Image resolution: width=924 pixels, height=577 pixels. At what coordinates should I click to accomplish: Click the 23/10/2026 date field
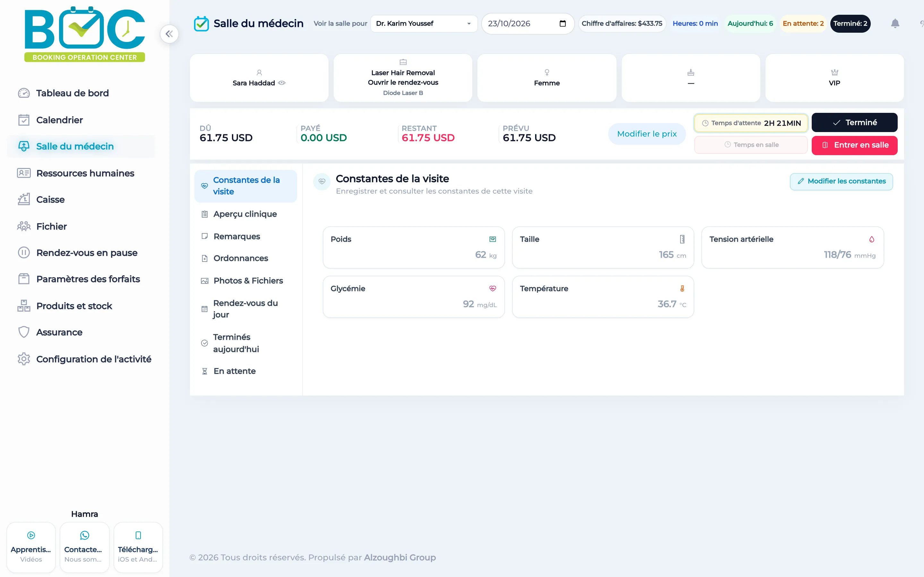pyautogui.click(x=528, y=24)
